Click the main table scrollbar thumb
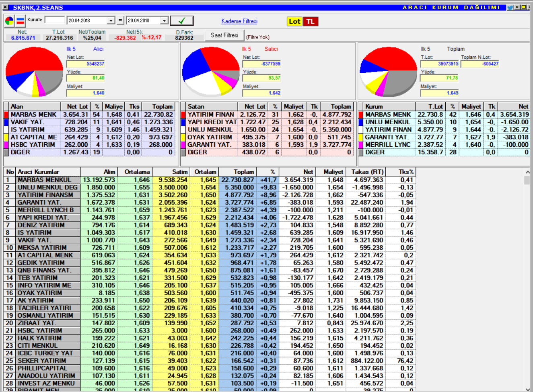 pos(527,180)
